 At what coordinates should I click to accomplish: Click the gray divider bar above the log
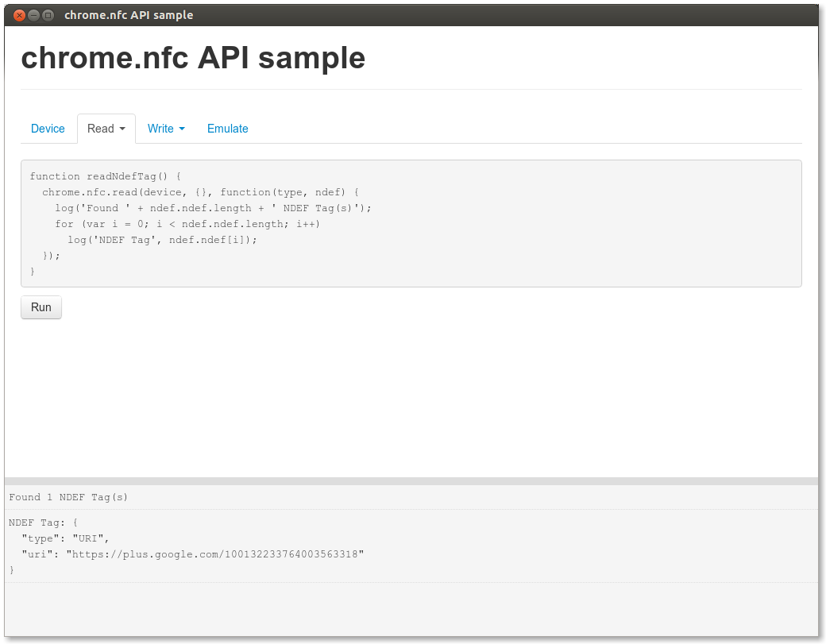[411, 481]
